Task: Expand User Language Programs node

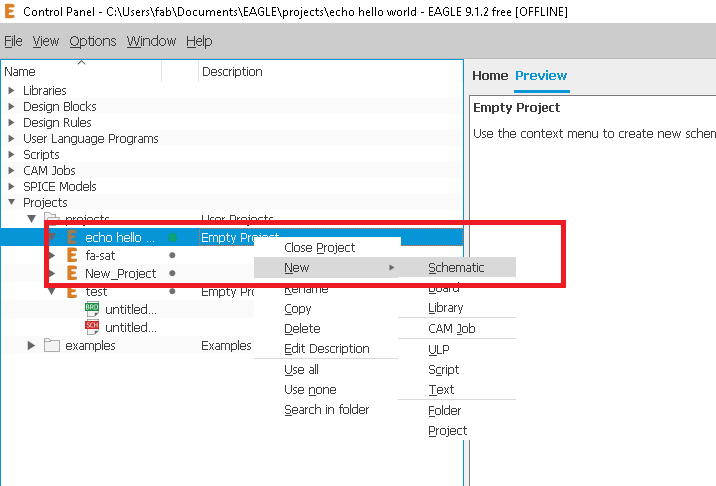Action: point(11,138)
